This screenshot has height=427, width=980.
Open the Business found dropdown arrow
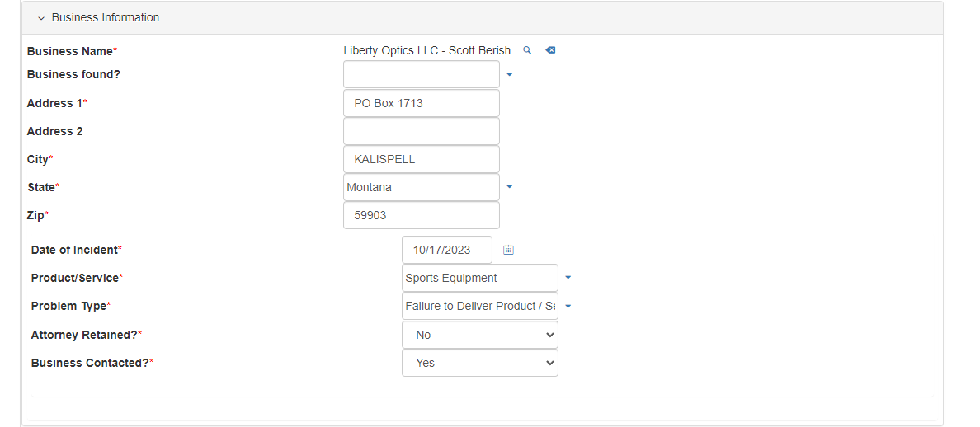pos(509,75)
